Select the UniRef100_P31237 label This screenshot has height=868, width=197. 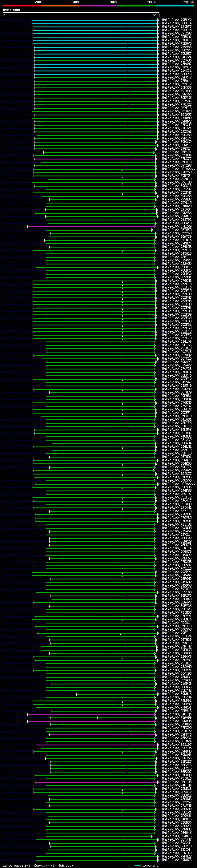(x=176, y=189)
